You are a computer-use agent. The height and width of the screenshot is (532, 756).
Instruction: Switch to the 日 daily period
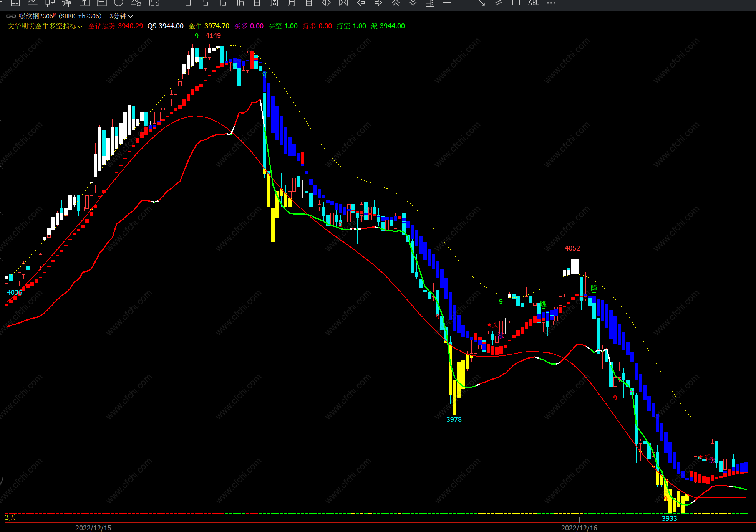pos(257,3)
